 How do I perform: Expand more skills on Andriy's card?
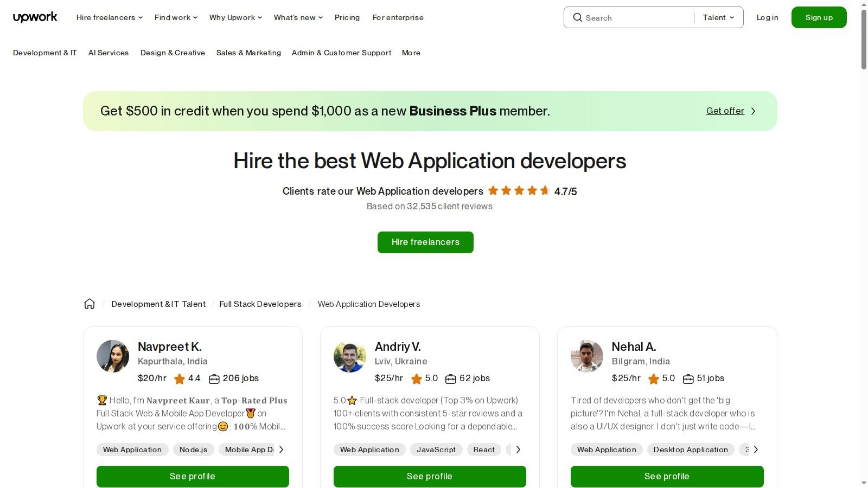point(518,450)
